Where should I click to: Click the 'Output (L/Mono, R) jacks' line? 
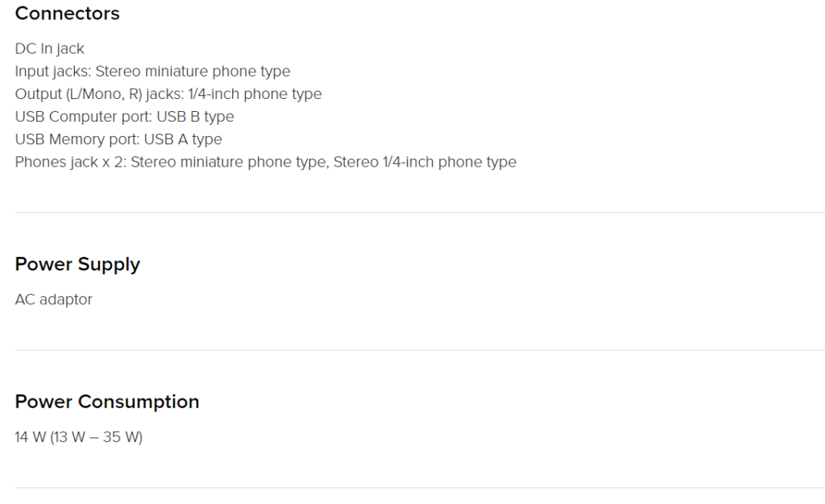tap(168, 94)
